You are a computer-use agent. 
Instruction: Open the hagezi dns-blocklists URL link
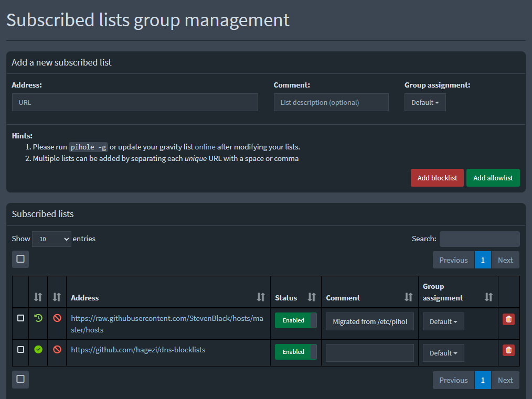tap(138, 350)
